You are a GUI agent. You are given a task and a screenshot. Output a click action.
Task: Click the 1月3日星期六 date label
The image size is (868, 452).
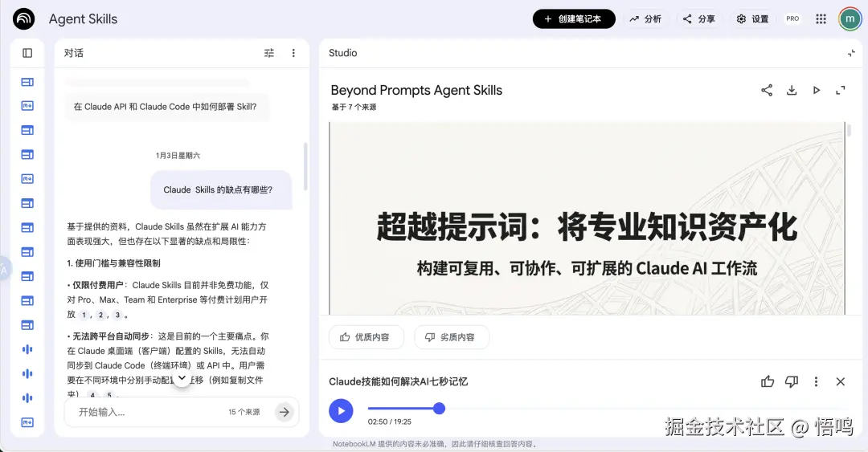click(178, 156)
